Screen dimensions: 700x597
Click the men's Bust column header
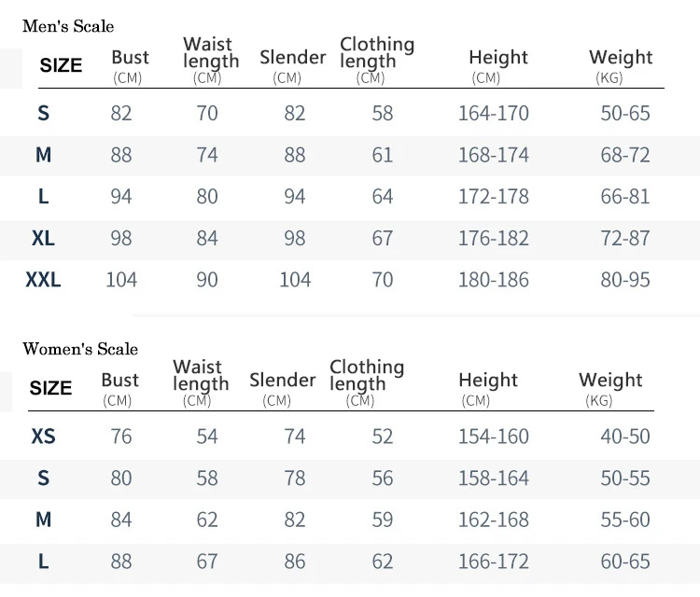tap(130, 65)
